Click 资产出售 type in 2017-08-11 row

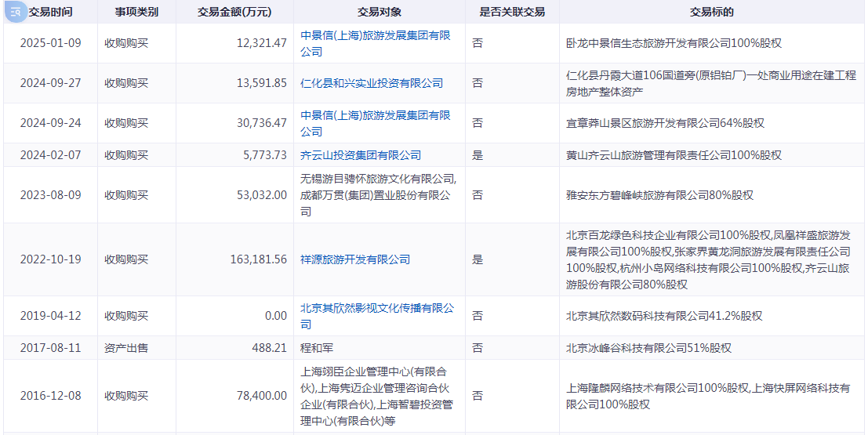tap(126, 348)
